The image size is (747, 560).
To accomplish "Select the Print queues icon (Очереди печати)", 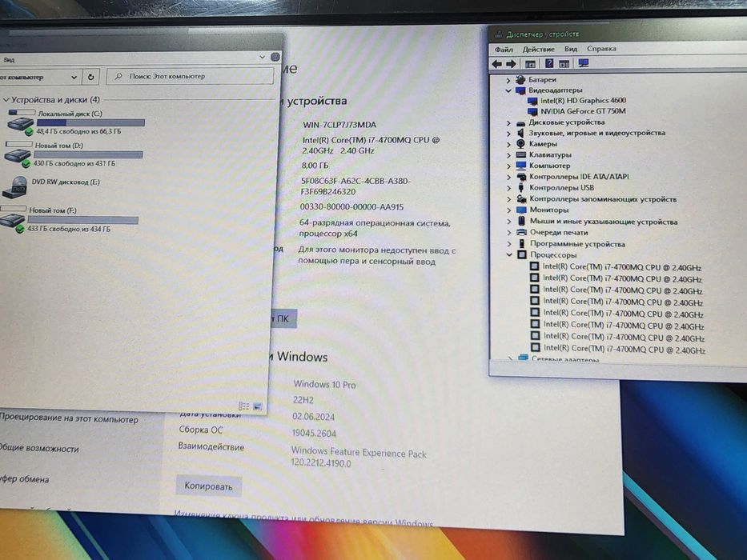I will click(522, 232).
